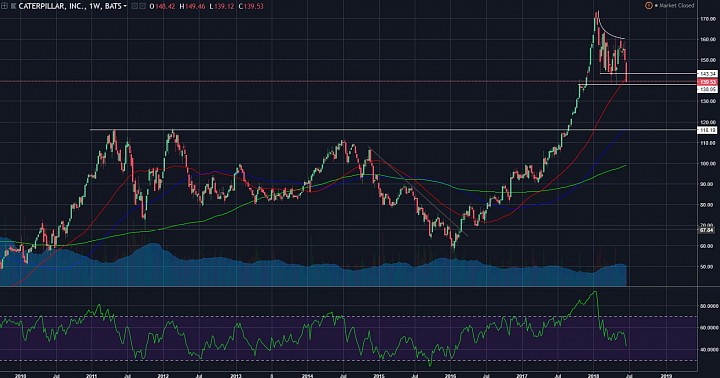Click the 170.00 price axis label
This screenshot has height=378, width=720.
pos(708,19)
